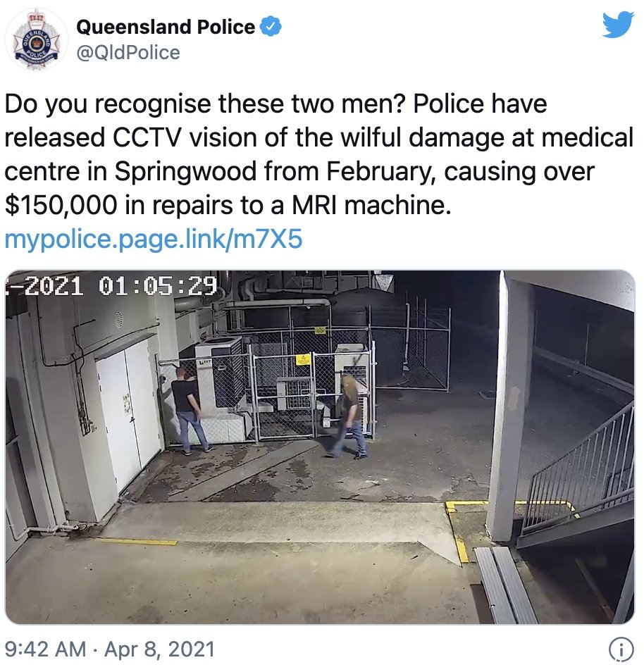644x672 pixels.
Task: Click the CCTV overlay time 01:05:29
Action: 159,286
